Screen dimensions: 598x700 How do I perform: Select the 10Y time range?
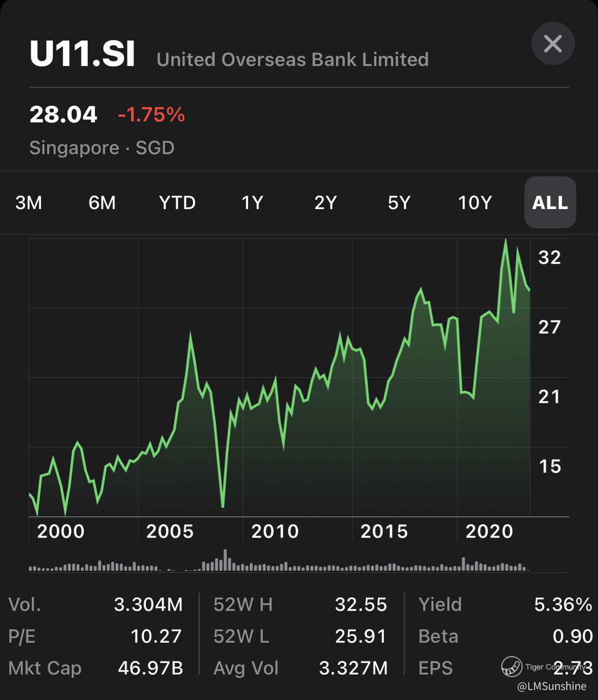[x=475, y=203]
